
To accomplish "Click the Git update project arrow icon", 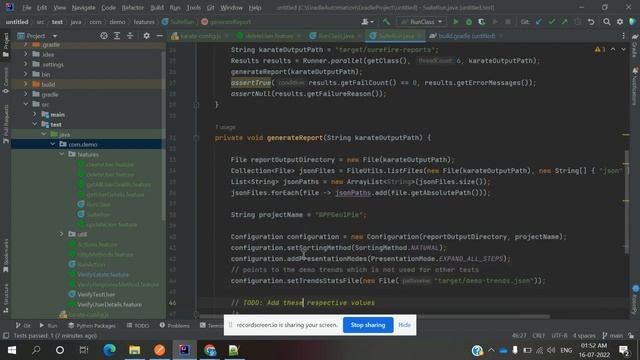I will [x=539, y=22].
